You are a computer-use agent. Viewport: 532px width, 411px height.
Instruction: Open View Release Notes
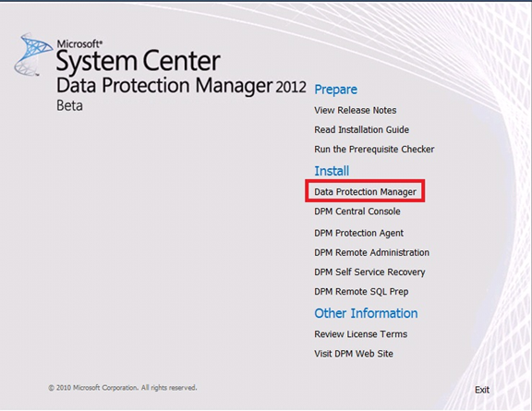click(x=356, y=110)
